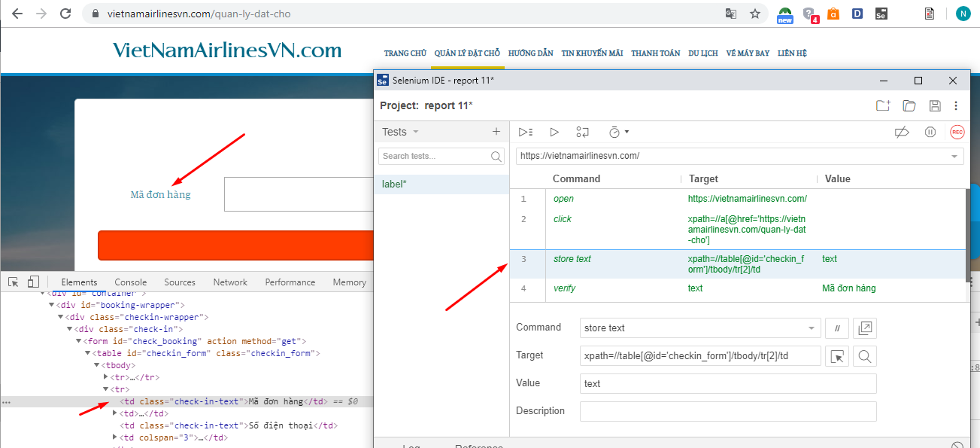Open an existing Selenium project
This screenshot has width=980, height=448.
pos(909,105)
